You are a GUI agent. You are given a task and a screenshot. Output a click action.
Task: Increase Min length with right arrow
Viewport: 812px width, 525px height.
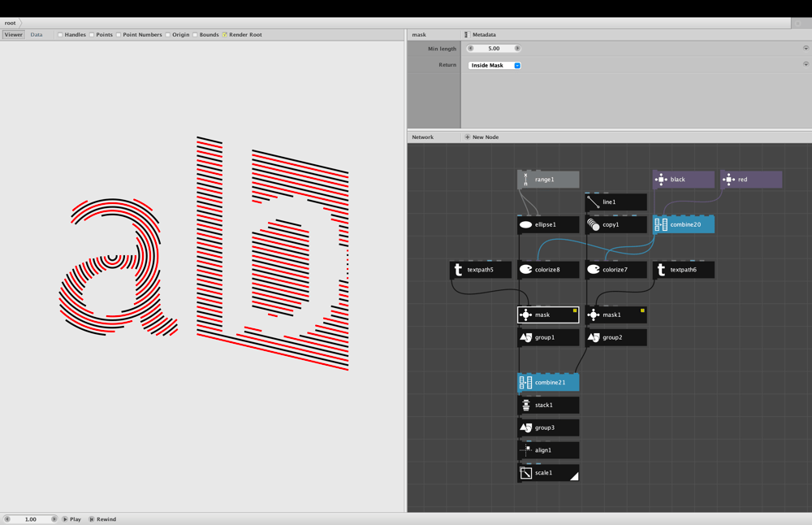[517, 48]
